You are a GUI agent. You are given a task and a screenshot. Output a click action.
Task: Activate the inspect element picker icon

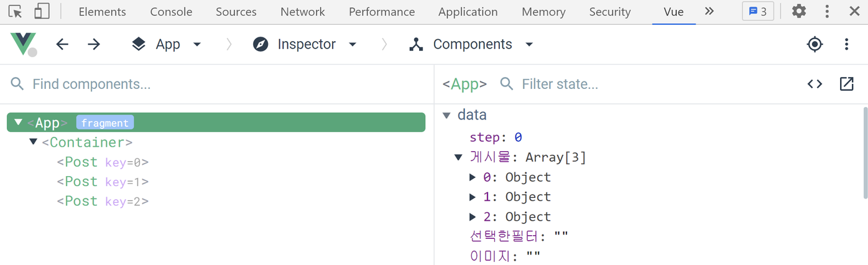pos(16,11)
